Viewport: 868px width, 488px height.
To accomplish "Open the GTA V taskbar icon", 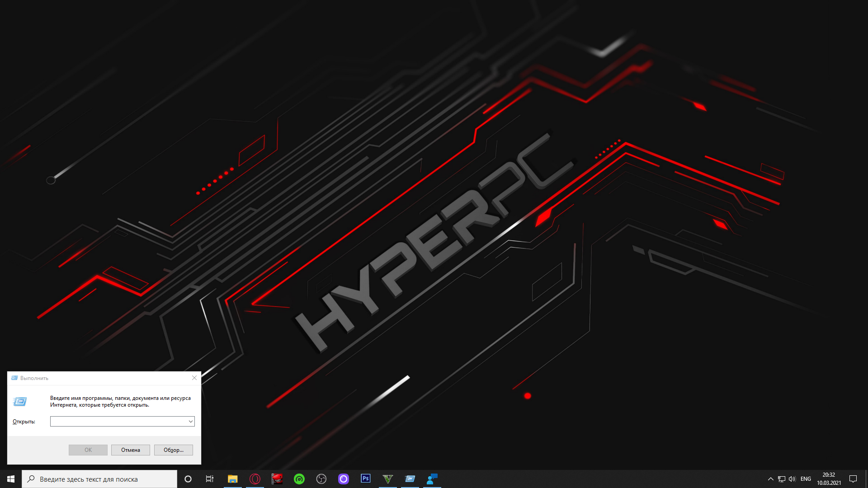I will pyautogui.click(x=387, y=479).
